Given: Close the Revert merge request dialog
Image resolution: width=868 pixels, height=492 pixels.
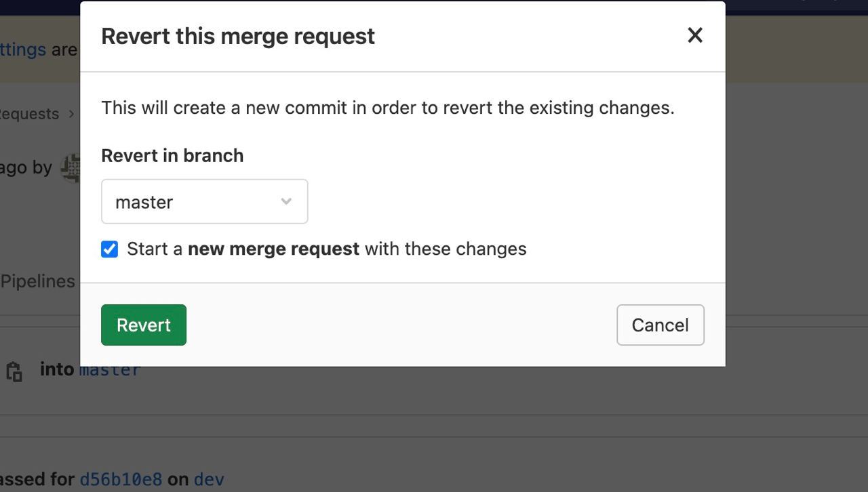Looking at the screenshot, I should (695, 35).
